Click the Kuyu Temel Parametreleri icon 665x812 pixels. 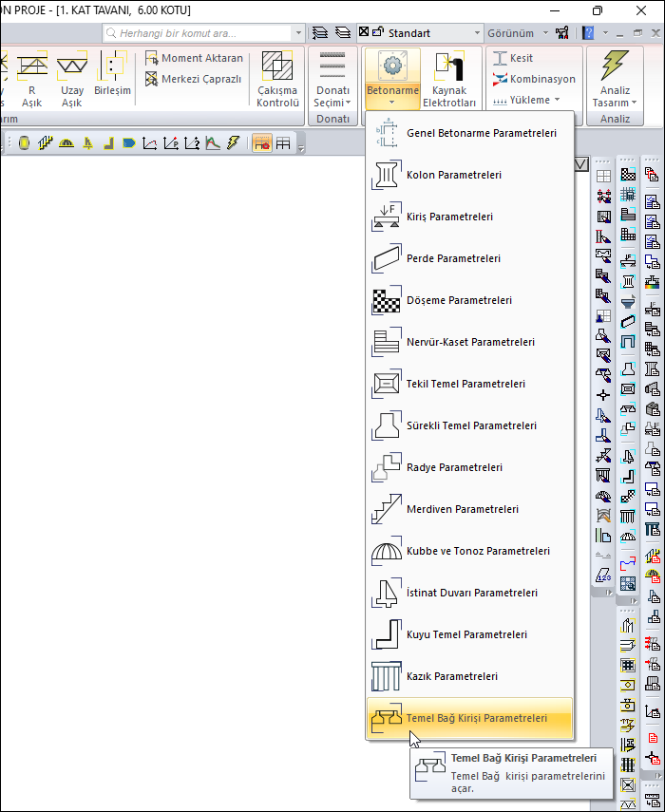(386, 635)
